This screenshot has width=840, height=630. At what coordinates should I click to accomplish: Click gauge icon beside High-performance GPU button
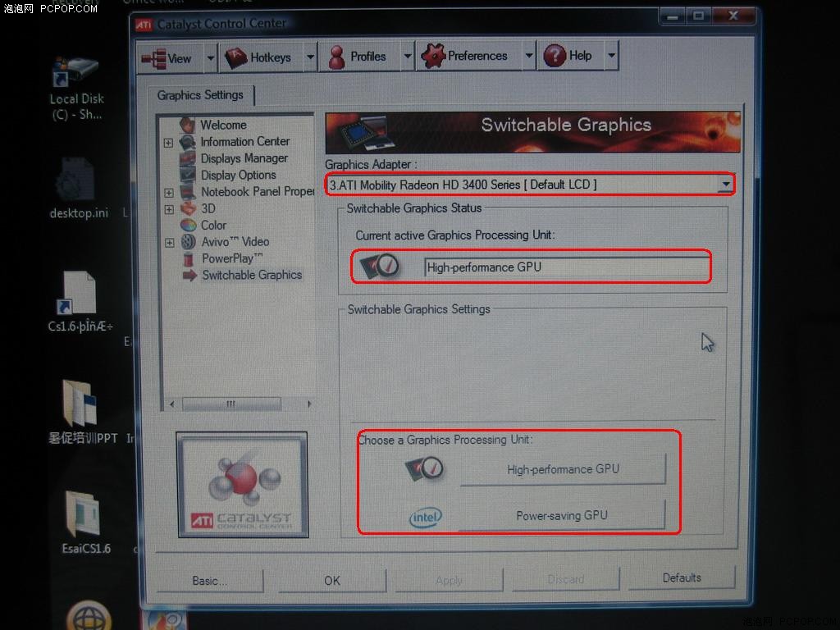[425, 468]
